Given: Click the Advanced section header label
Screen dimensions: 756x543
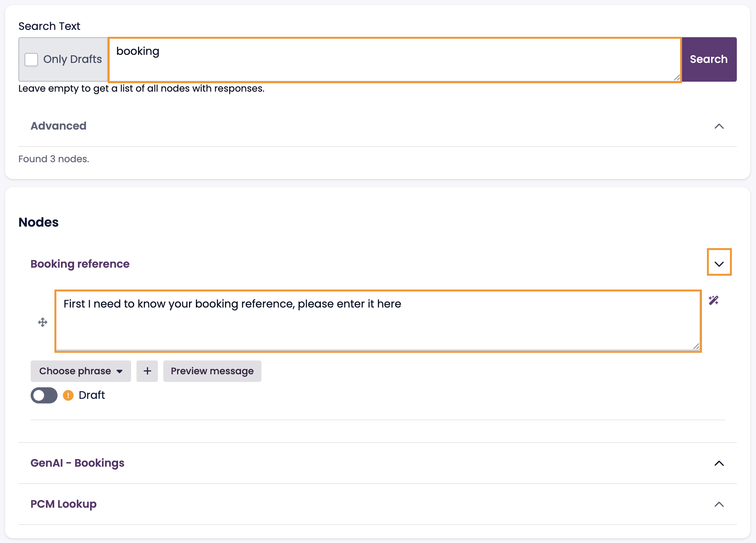Looking at the screenshot, I should point(59,126).
